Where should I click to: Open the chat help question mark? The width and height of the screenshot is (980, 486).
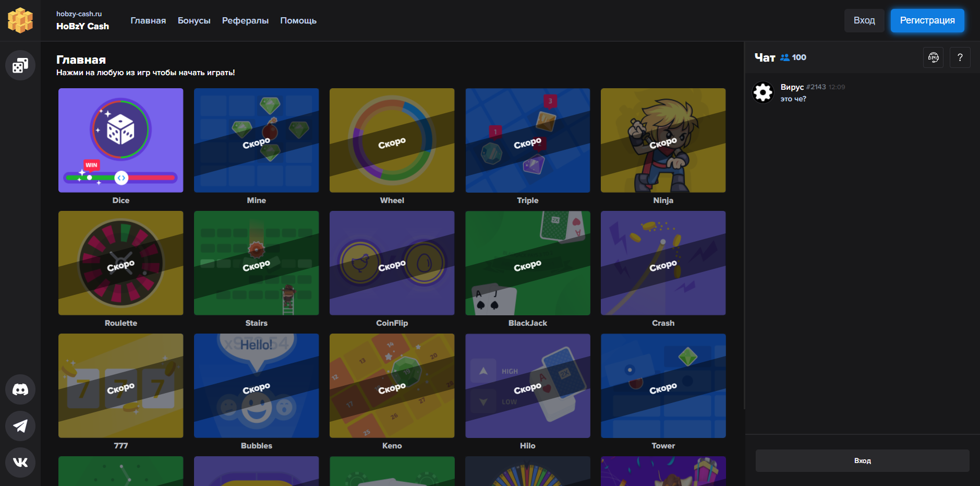pos(960,57)
